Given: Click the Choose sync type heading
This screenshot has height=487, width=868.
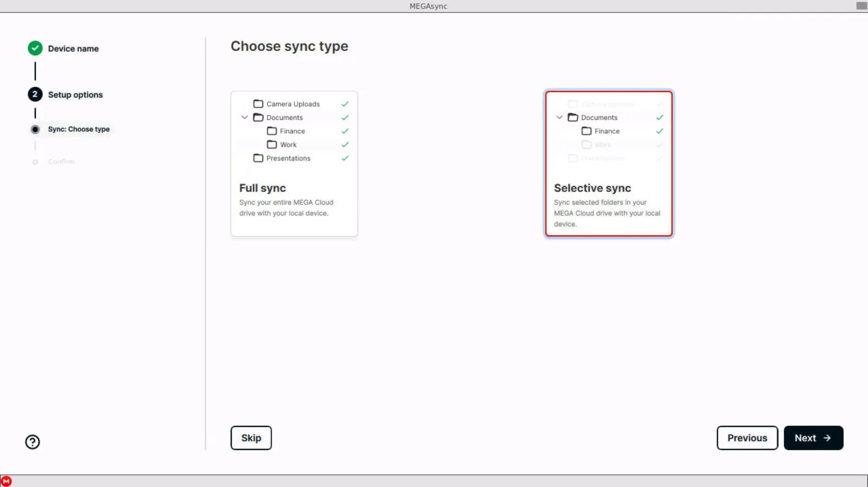Looking at the screenshot, I should coord(289,47).
